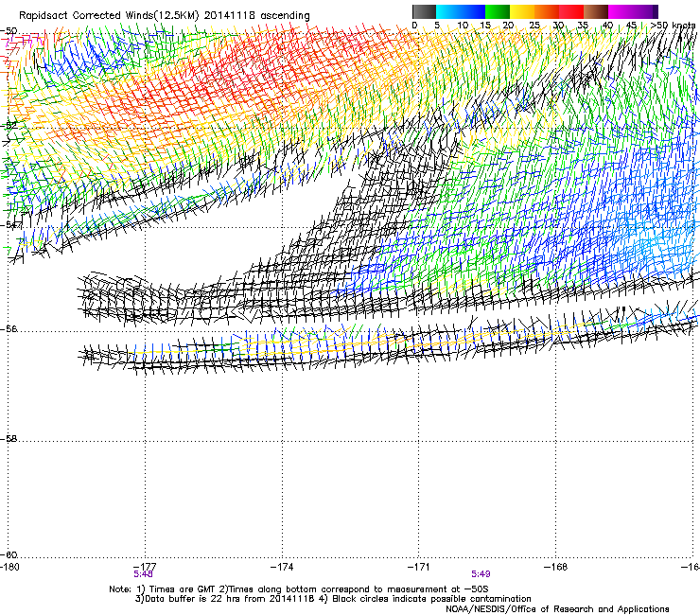This screenshot has width=700, height=615.
Task: Click the '-58' latitude axis label
Action: pyautogui.click(x=9, y=439)
